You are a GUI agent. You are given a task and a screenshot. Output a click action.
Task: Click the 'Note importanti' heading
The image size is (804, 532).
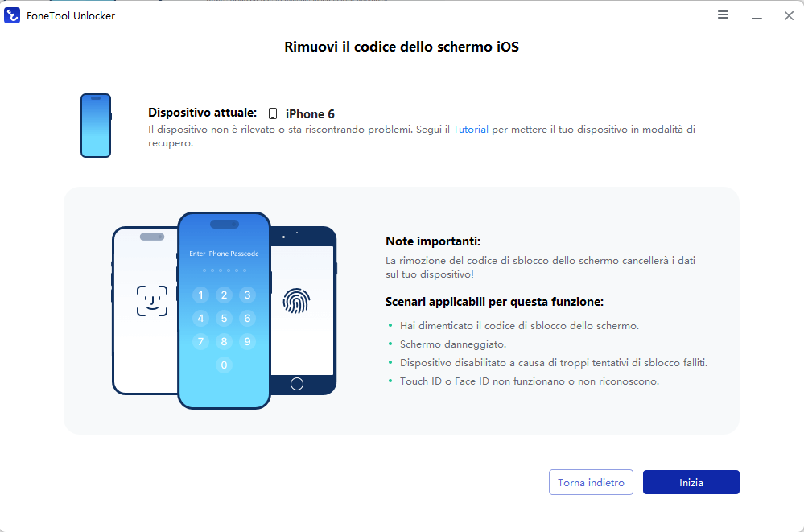(x=433, y=241)
